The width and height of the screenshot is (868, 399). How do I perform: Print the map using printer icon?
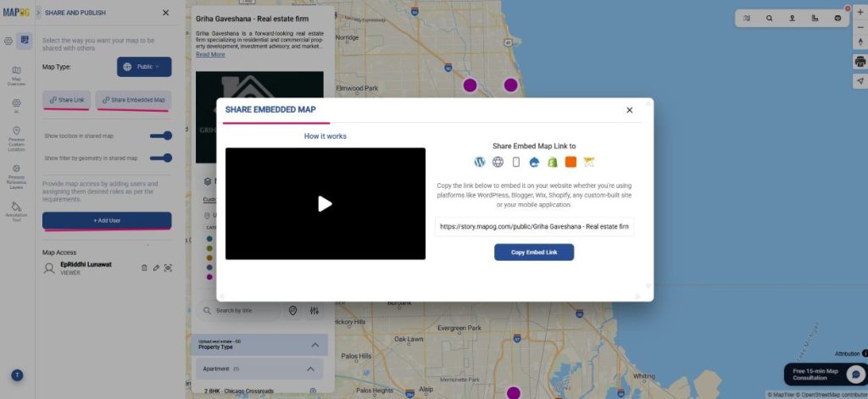click(x=860, y=62)
